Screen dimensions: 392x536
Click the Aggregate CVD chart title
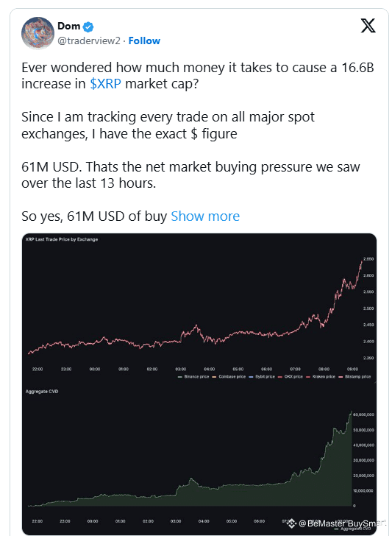coord(42,392)
